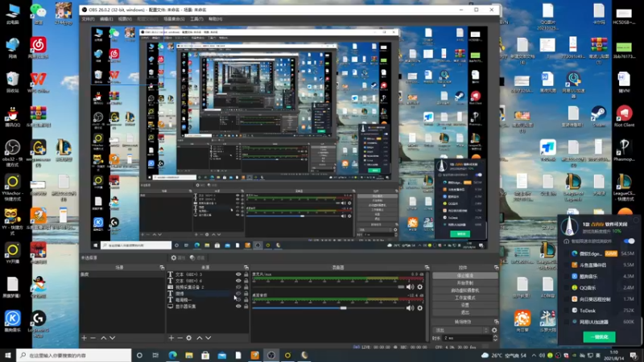Open the OBS 编辑 (Edit) menu
644x362 pixels.
106,19
